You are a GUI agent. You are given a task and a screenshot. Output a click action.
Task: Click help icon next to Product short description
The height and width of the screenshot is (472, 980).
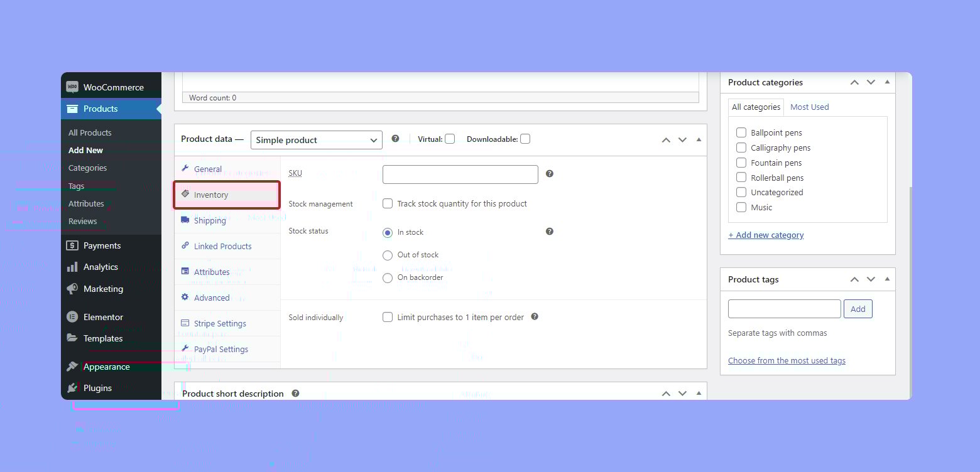pos(295,394)
